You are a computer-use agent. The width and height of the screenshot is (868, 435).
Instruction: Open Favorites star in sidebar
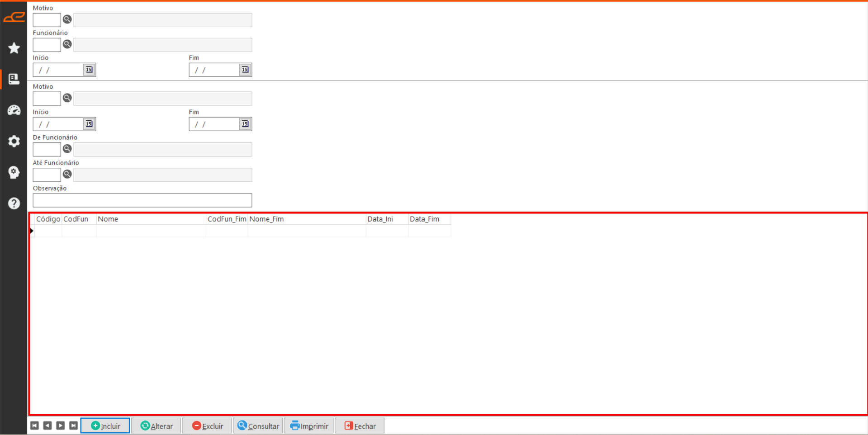click(14, 48)
